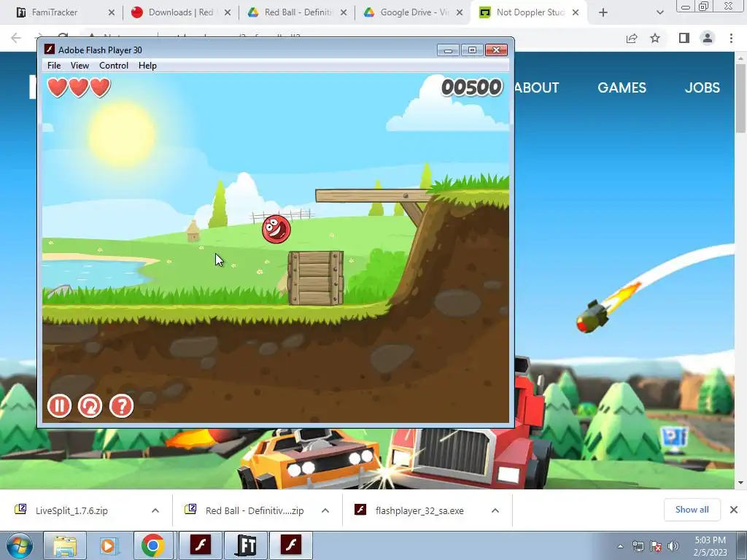Expand options for LiveSplit_1.7.6.zip download
The height and width of the screenshot is (560, 747).
[x=155, y=510]
